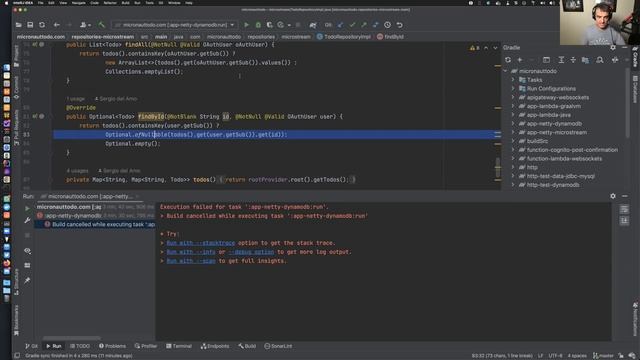Expand Run Configurations in Gradle tree

[513, 89]
